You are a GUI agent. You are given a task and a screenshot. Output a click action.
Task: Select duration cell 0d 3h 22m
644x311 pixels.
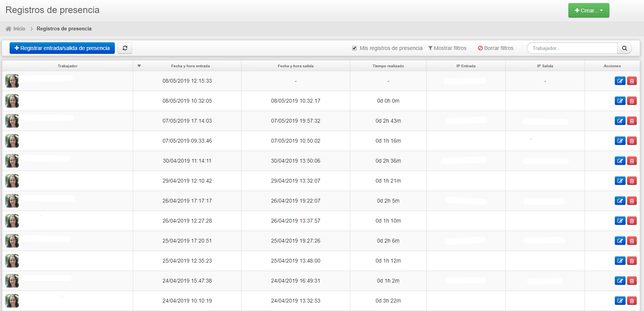[388, 301]
